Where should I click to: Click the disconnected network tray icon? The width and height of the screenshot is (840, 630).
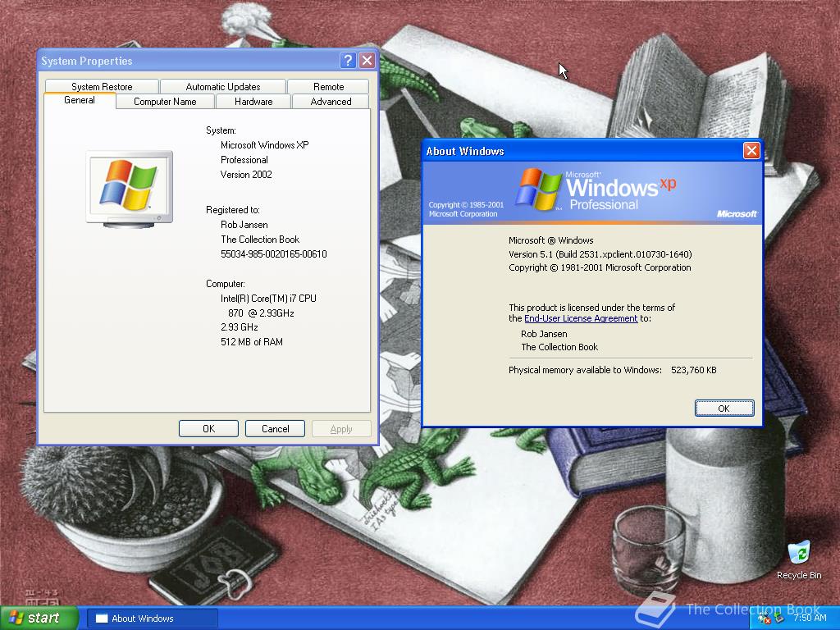point(765,618)
